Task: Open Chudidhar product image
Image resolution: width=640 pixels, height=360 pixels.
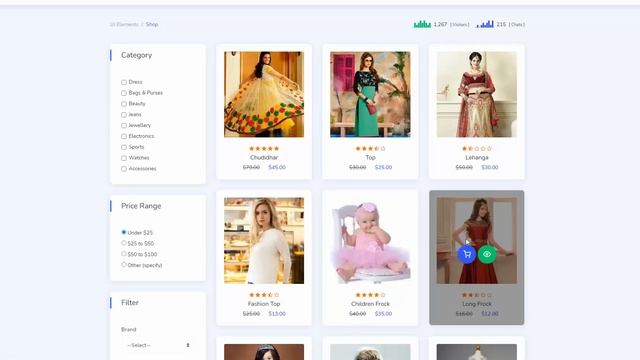Action: coord(264,94)
